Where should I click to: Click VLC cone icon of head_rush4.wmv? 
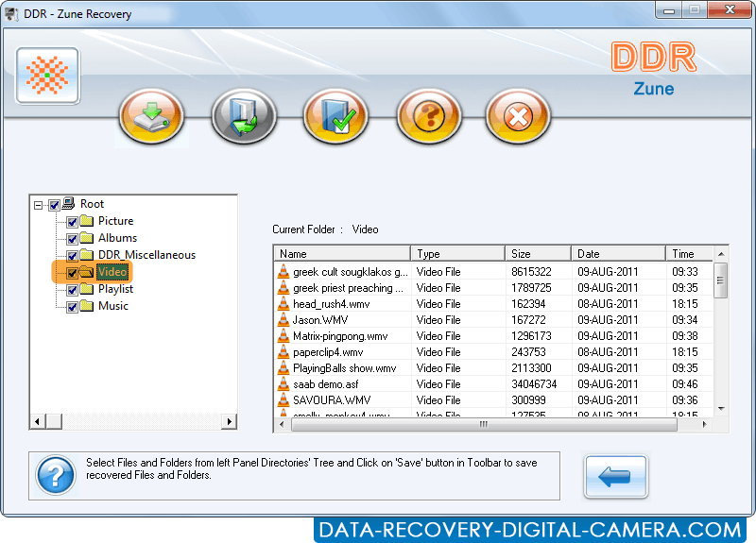pos(283,303)
